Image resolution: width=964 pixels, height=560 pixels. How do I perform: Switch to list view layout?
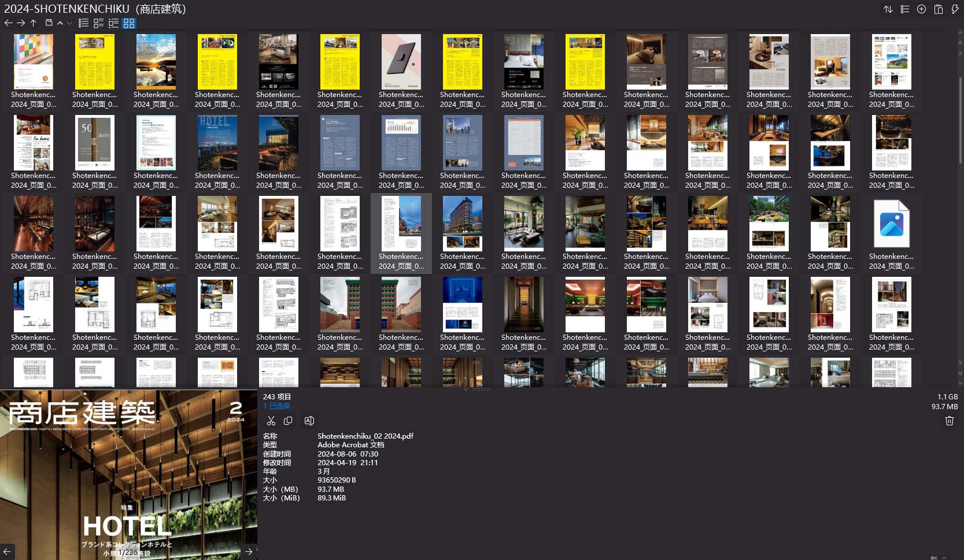84,23
